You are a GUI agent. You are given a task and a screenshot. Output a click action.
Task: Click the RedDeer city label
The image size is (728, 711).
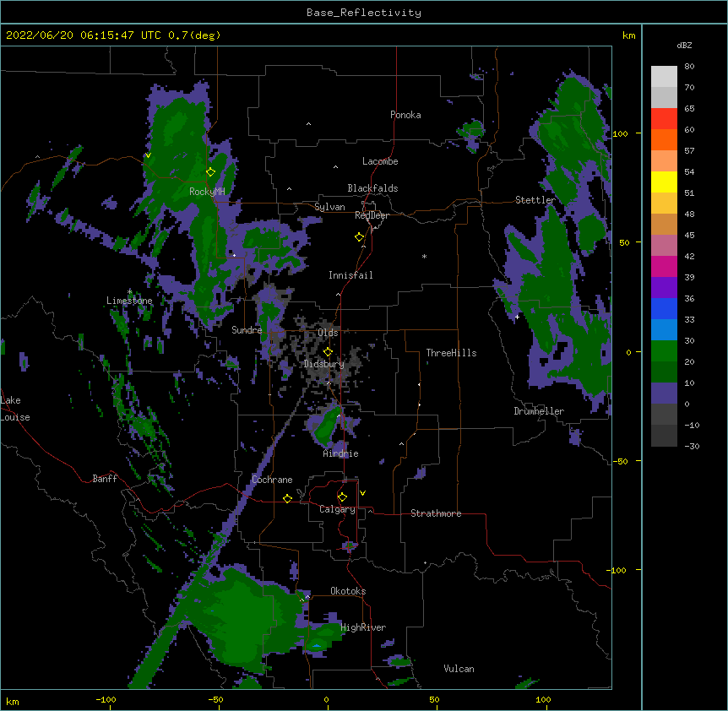(372, 216)
